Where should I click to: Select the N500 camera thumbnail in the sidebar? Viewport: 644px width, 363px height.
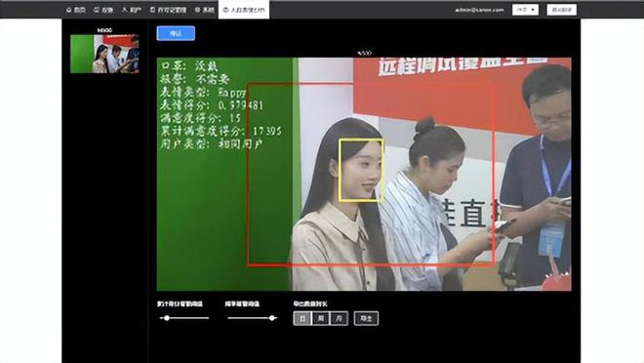(x=104, y=54)
